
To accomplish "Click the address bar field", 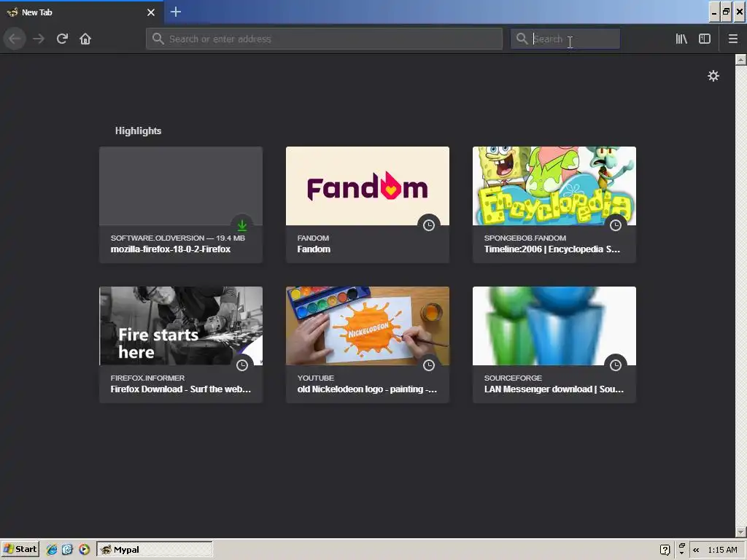I will pos(324,39).
